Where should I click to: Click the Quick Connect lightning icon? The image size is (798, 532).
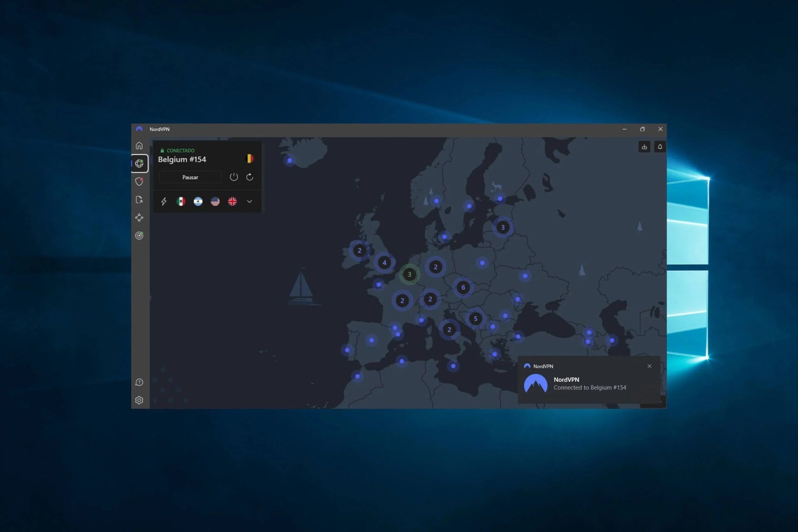click(164, 202)
